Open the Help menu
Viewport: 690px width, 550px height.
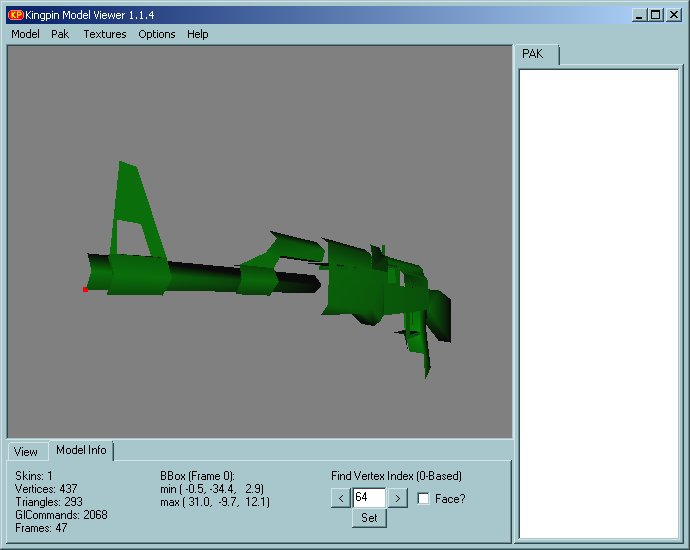tap(198, 34)
